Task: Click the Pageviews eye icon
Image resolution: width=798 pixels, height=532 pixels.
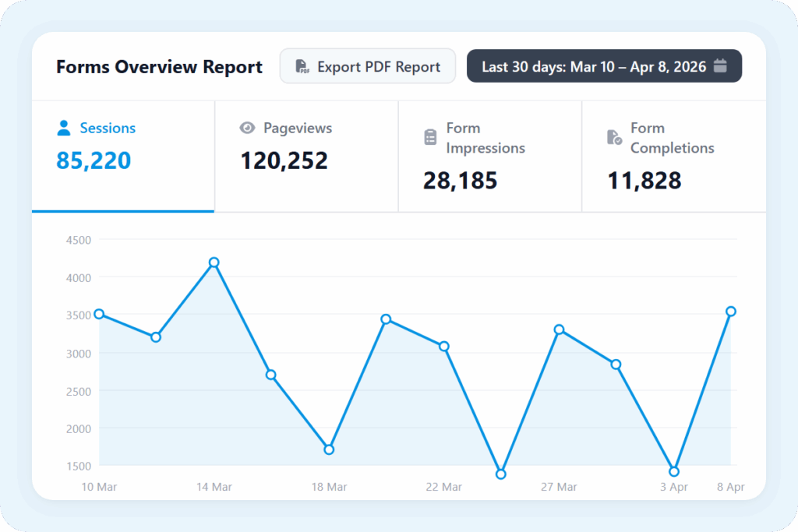Action: point(248,129)
